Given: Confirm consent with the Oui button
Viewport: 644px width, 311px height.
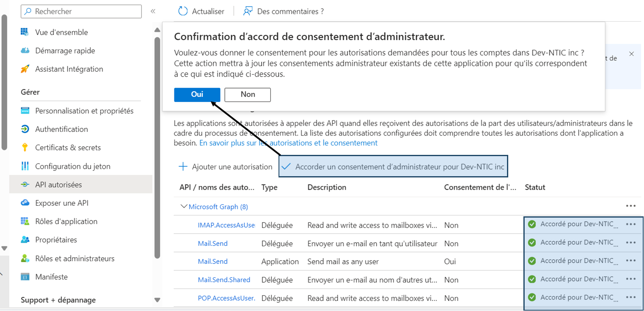Looking at the screenshot, I should [x=197, y=95].
